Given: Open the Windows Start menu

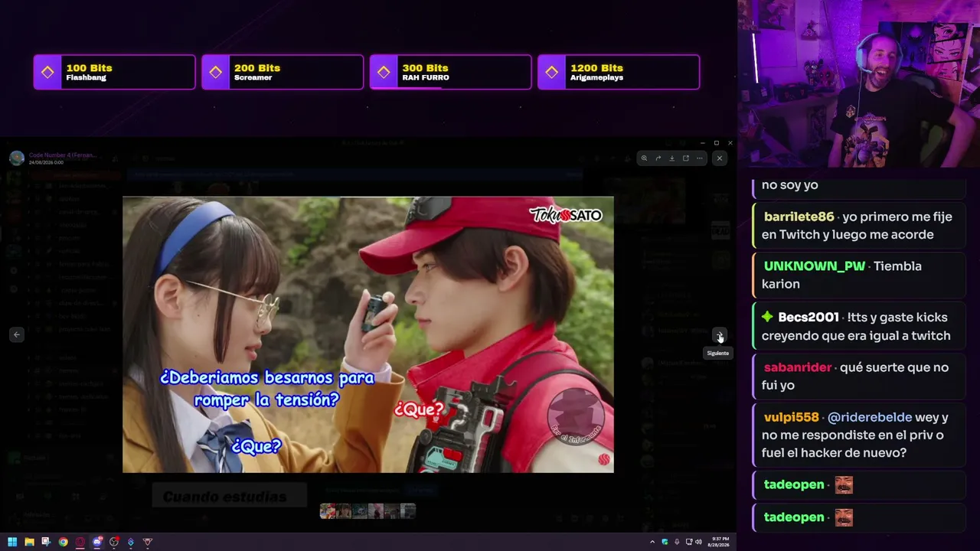Looking at the screenshot, I should pyautogui.click(x=12, y=542).
